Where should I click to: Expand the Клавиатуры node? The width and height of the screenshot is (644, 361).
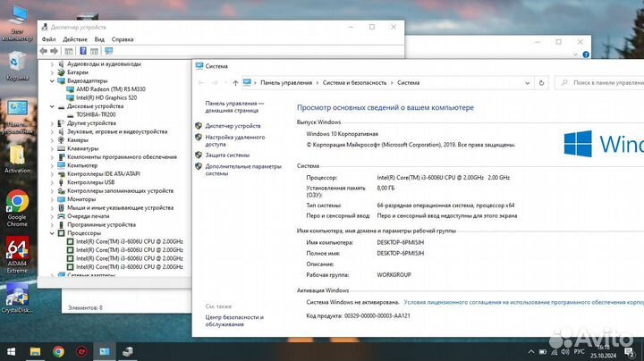coord(52,148)
